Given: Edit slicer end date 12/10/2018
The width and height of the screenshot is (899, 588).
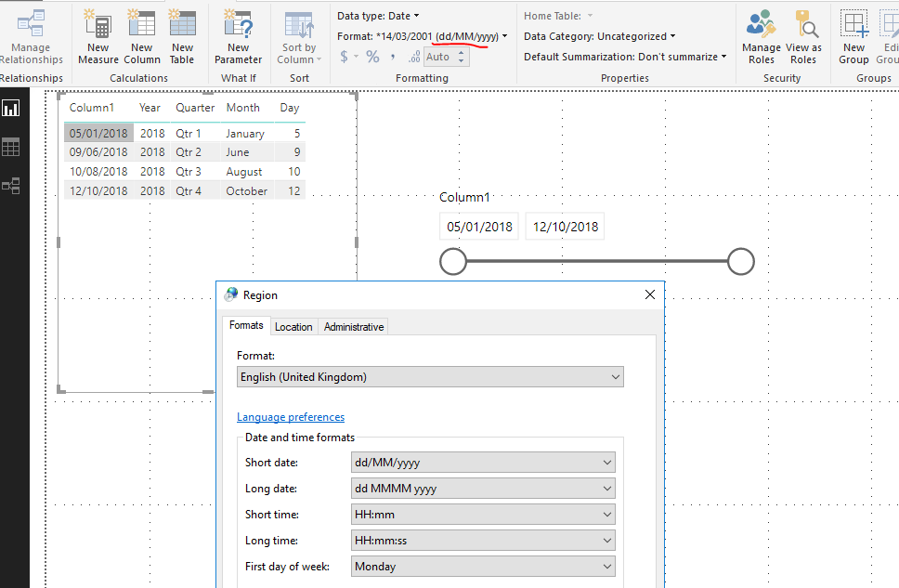Looking at the screenshot, I should pyautogui.click(x=566, y=227).
